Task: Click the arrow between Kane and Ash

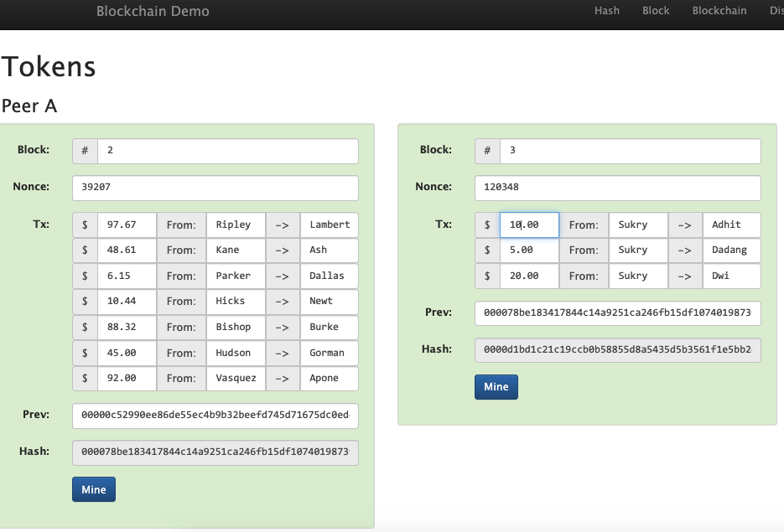Action: tap(283, 251)
